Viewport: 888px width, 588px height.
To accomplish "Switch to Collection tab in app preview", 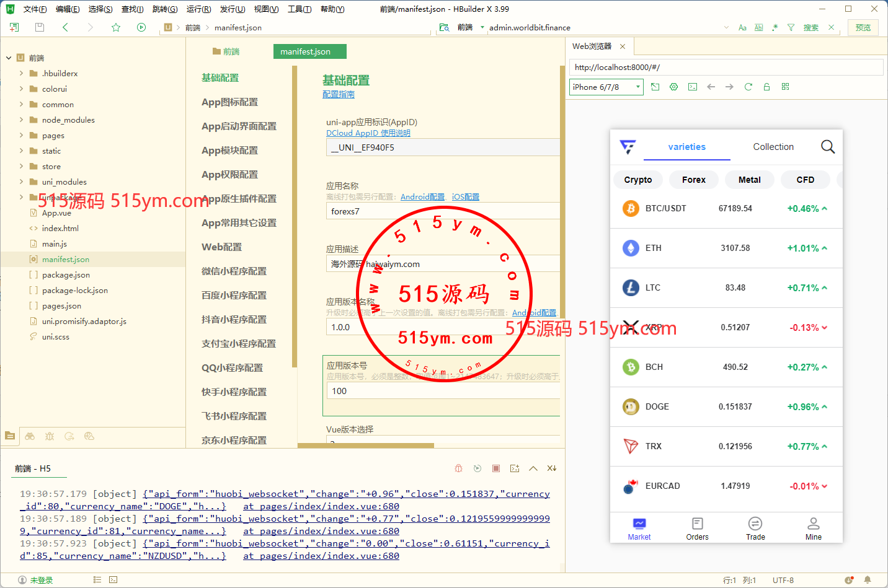I will click(773, 147).
